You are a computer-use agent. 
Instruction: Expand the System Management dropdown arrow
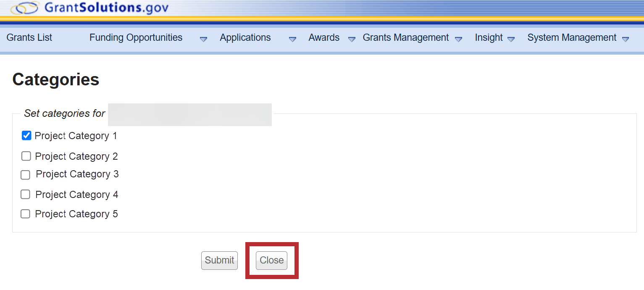pyautogui.click(x=625, y=39)
